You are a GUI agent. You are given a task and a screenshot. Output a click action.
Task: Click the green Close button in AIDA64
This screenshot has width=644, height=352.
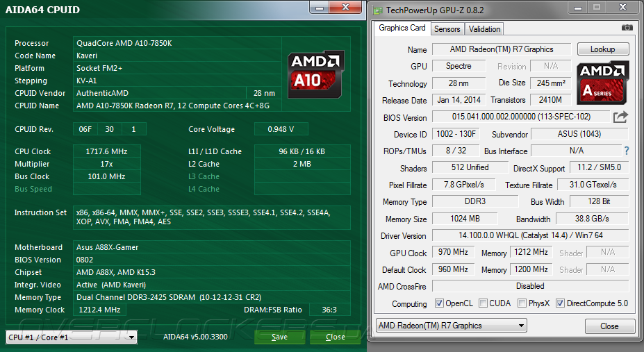coord(335,337)
